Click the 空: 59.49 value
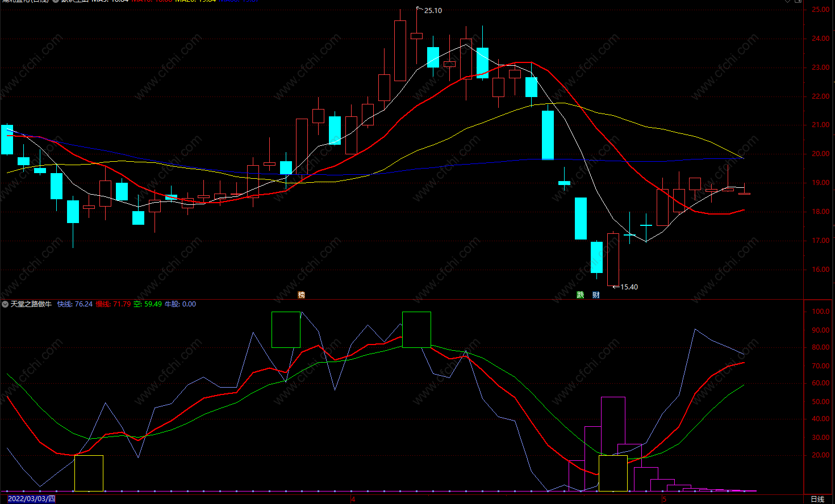835x504 pixels. click(x=148, y=304)
